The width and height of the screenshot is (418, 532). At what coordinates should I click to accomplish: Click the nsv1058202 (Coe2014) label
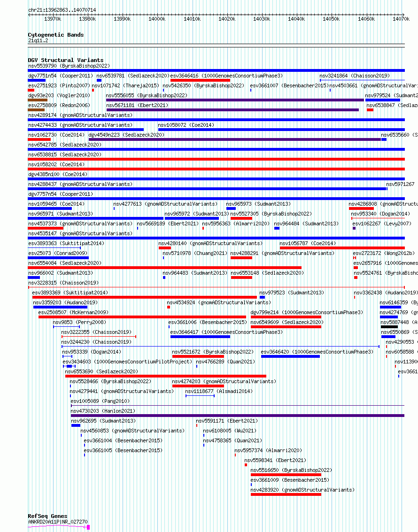[x=56, y=164]
